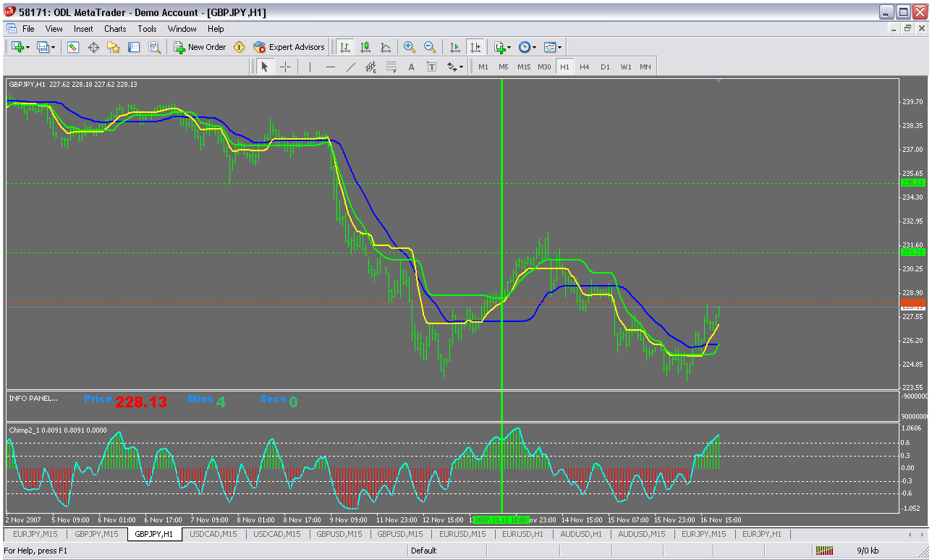Switch to the EURJPY,M15 first chart tab

point(35,534)
